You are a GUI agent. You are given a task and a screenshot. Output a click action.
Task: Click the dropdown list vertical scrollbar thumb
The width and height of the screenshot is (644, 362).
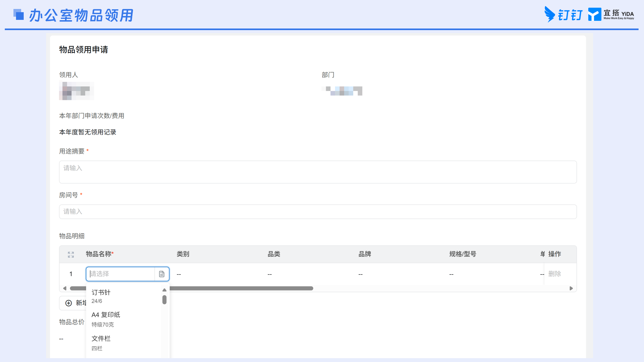(164, 300)
